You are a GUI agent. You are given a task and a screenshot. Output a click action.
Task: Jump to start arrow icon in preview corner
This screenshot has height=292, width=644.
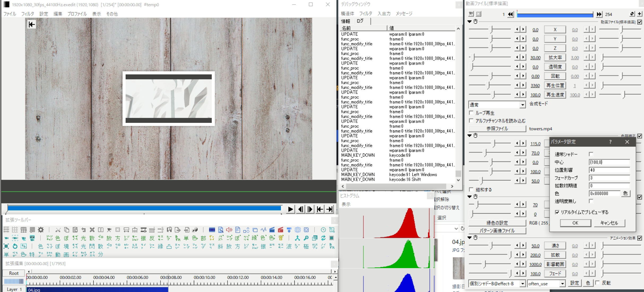(x=32, y=25)
